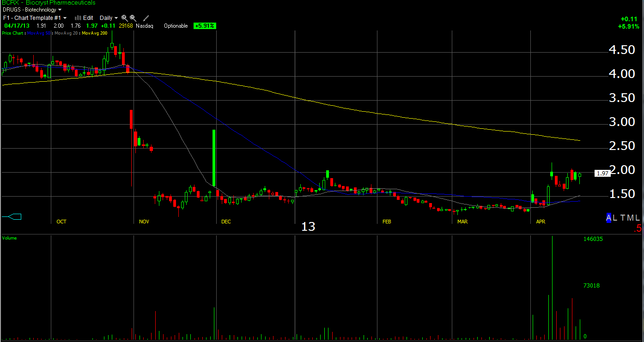This screenshot has width=644, height=342.
Task: Click the 2.50 price axis label
Action: 621,146
